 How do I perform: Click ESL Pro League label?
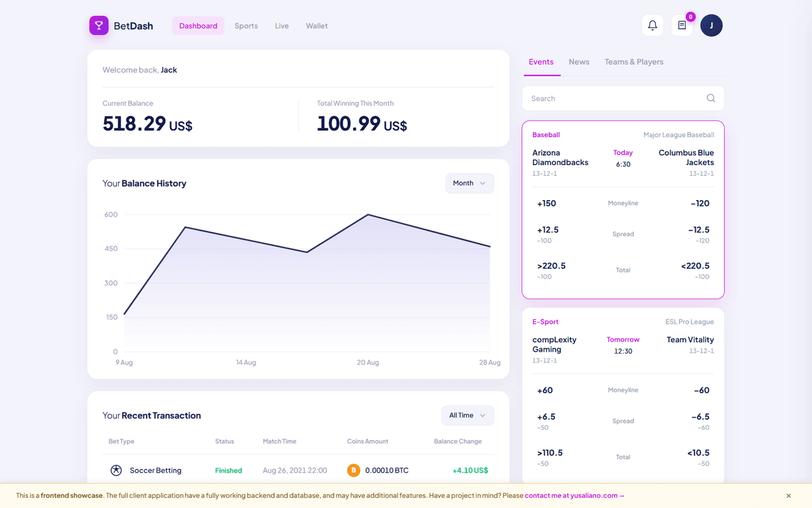(690, 322)
